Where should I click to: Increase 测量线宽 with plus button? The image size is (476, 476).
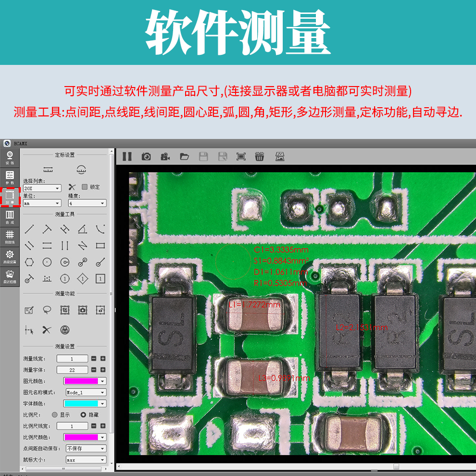(x=102, y=359)
